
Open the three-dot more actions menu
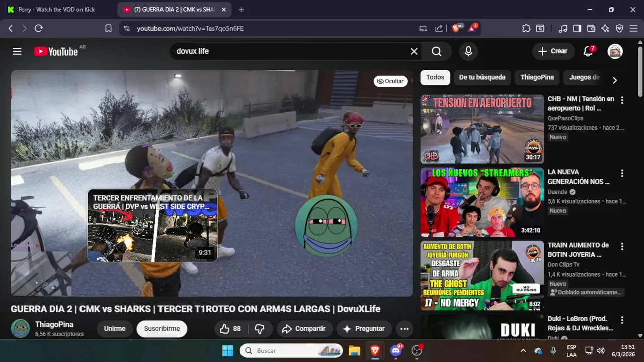coord(405,329)
